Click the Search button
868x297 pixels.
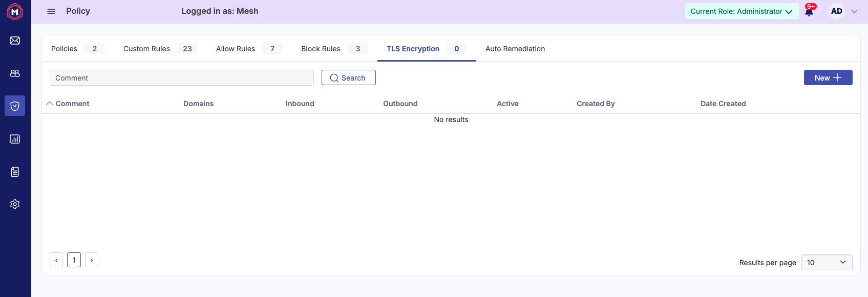(348, 78)
